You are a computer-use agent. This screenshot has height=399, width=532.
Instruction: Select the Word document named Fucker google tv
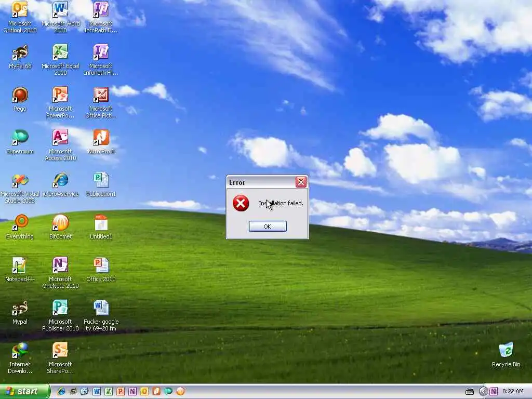point(101,315)
